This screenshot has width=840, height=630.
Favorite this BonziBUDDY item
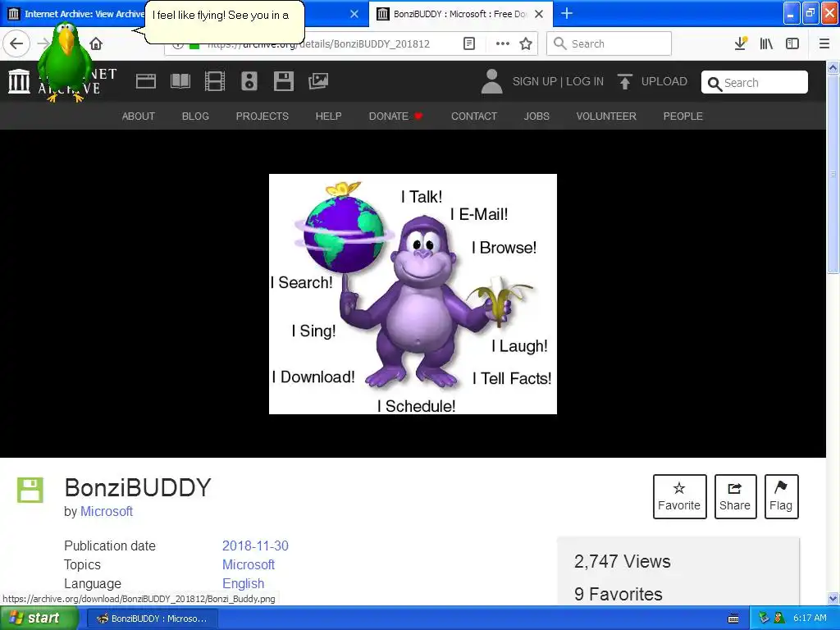(x=679, y=496)
